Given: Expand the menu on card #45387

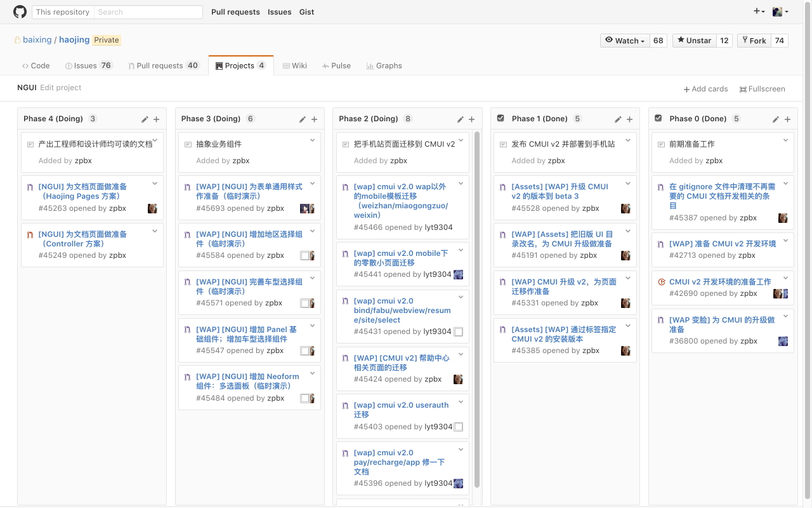Looking at the screenshot, I should 785,184.
